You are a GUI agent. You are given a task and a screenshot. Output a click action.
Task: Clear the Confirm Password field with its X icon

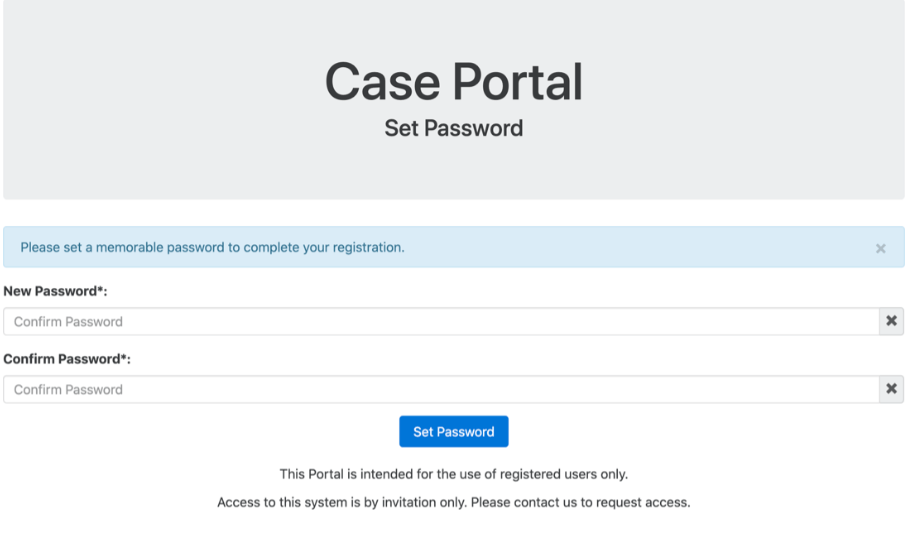(892, 389)
